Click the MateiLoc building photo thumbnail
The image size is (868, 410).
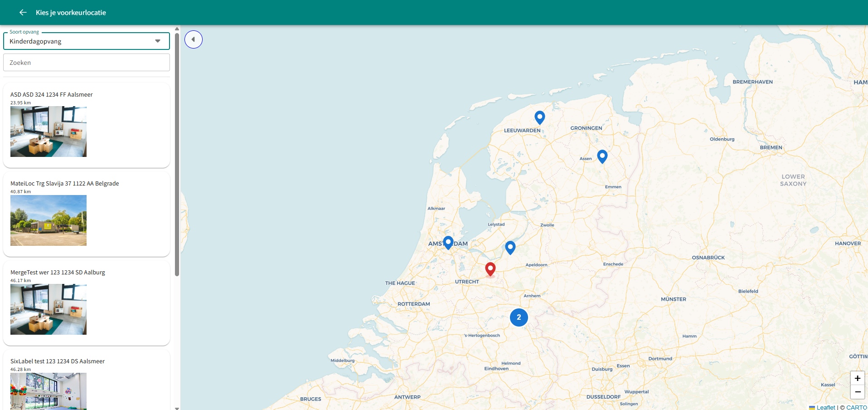pyautogui.click(x=48, y=220)
